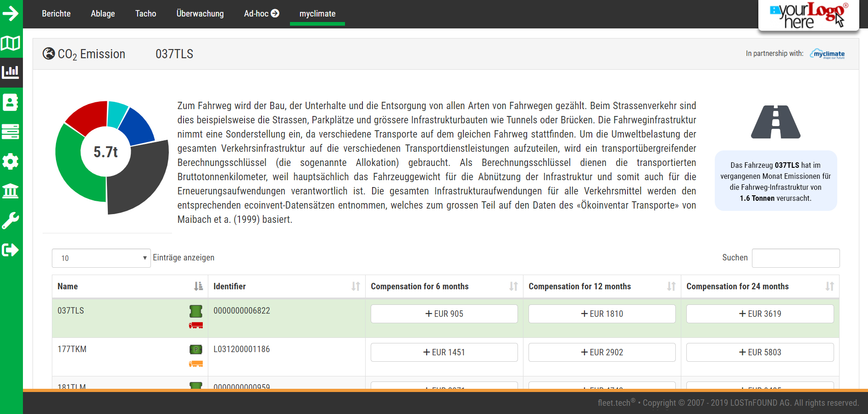Open the map view from the sidebar
This screenshot has width=868, height=414.
[x=11, y=43]
